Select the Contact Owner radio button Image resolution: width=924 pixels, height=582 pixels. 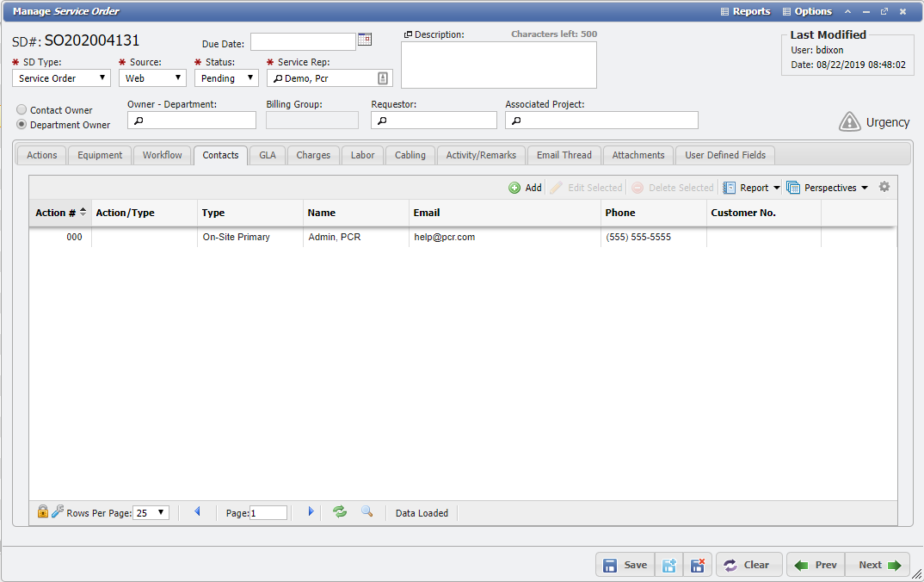(x=21, y=108)
